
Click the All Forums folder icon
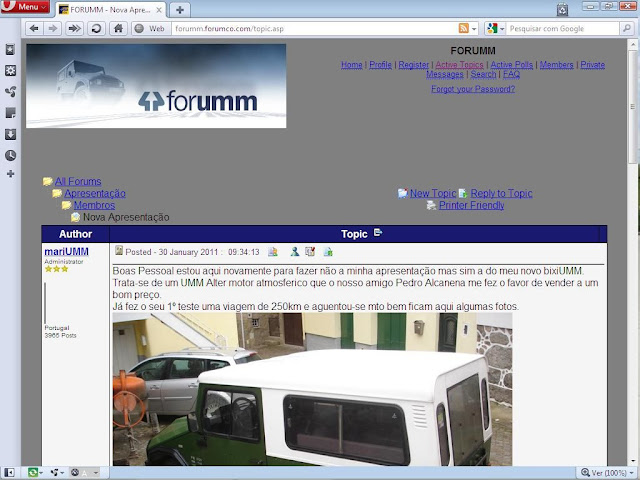(48, 181)
